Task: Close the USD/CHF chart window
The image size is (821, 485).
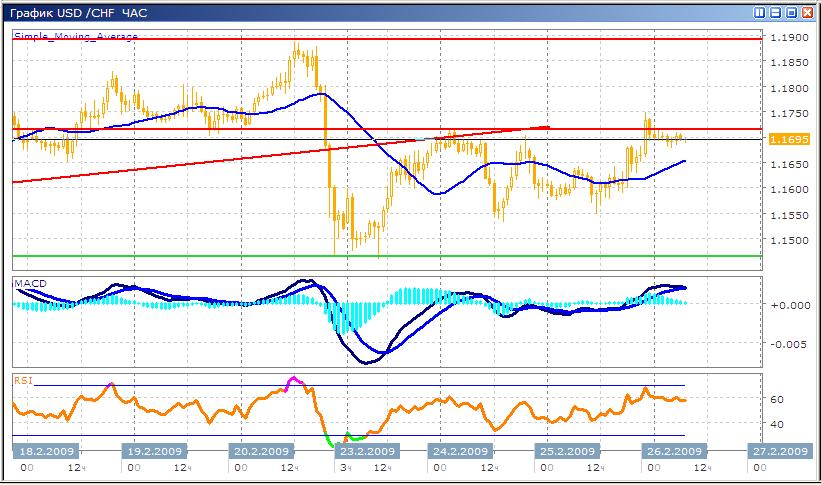Action: [806, 13]
